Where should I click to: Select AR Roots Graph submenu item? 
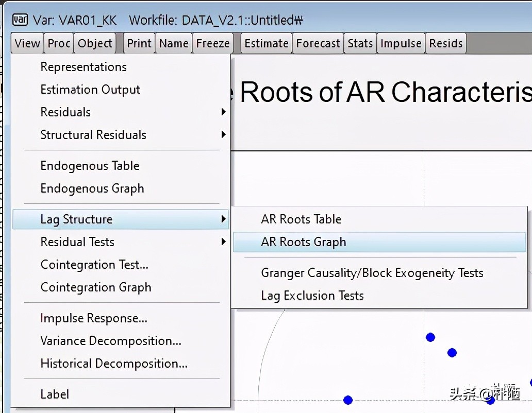[x=379, y=242]
